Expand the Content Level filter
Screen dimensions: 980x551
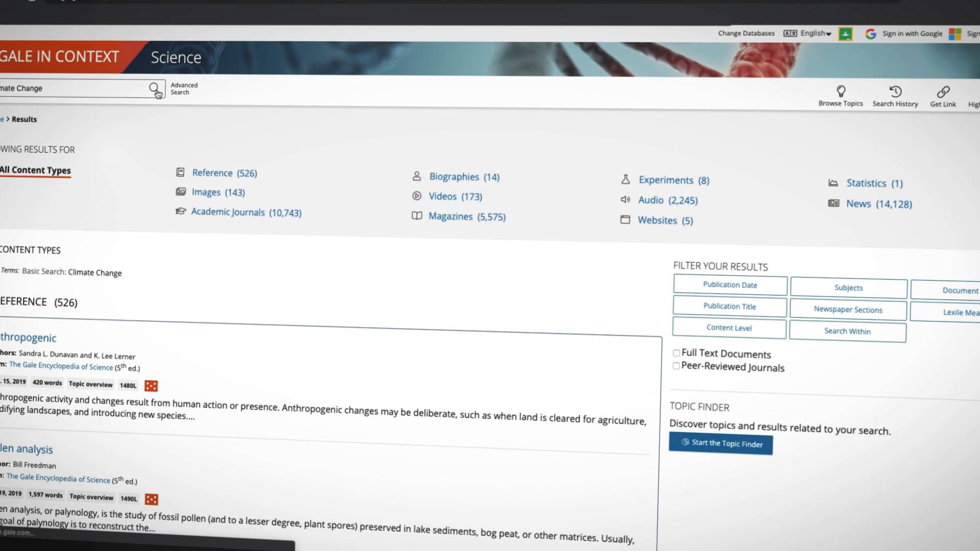(x=729, y=328)
